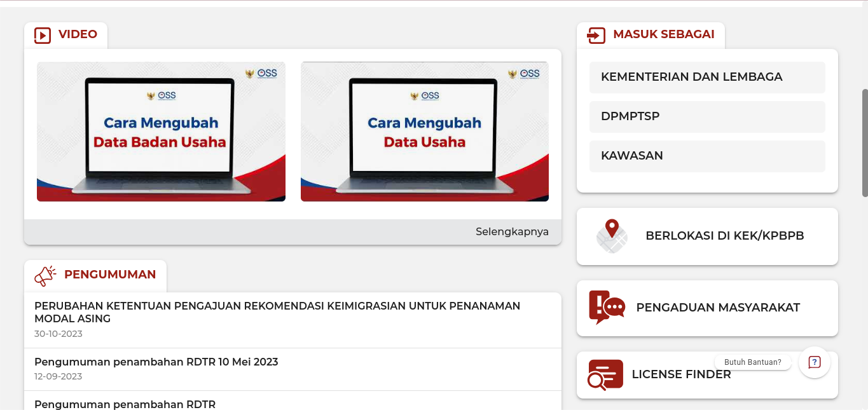Image resolution: width=868 pixels, height=410 pixels.
Task: Open BERLOKASI DI KEK/KPBPB card
Action: [707, 236]
